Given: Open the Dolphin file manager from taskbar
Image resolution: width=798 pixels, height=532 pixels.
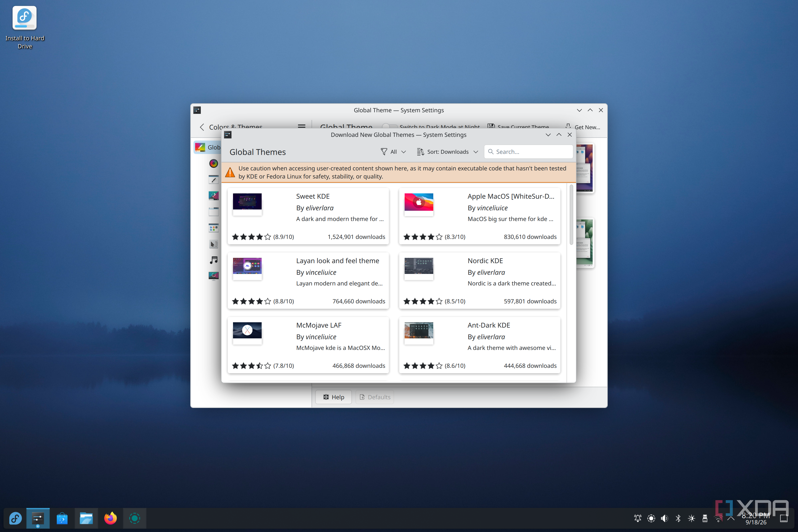Looking at the screenshot, I should pos(86,518).
